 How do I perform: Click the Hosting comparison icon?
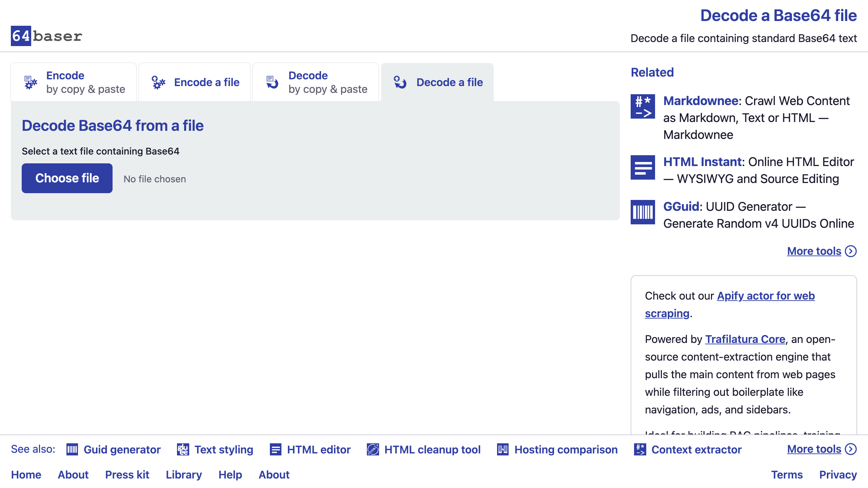(x=503, y=450)
